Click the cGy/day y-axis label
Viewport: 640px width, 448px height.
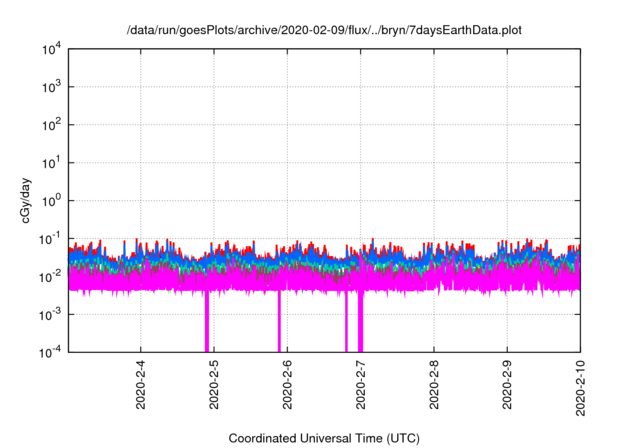(25, 200)
